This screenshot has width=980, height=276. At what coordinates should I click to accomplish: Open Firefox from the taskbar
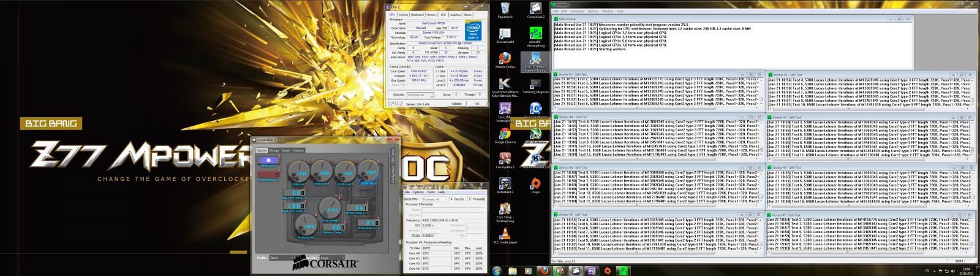(543, 270)
